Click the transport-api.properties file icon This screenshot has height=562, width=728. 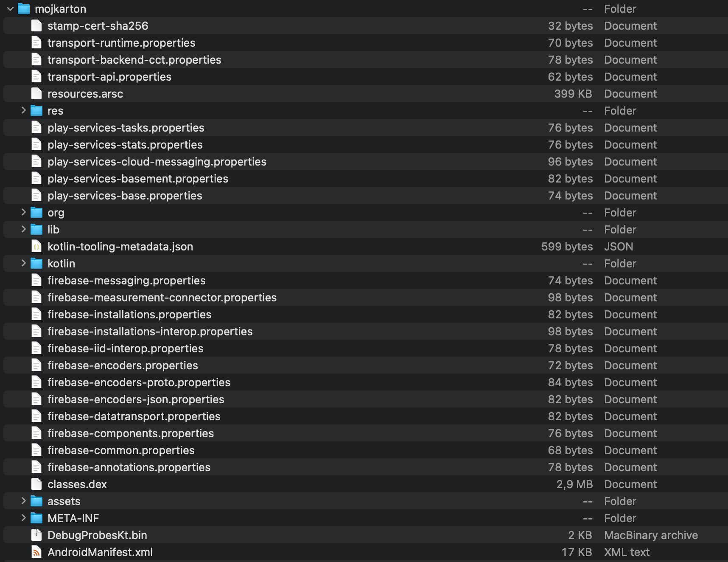[36, 76]
